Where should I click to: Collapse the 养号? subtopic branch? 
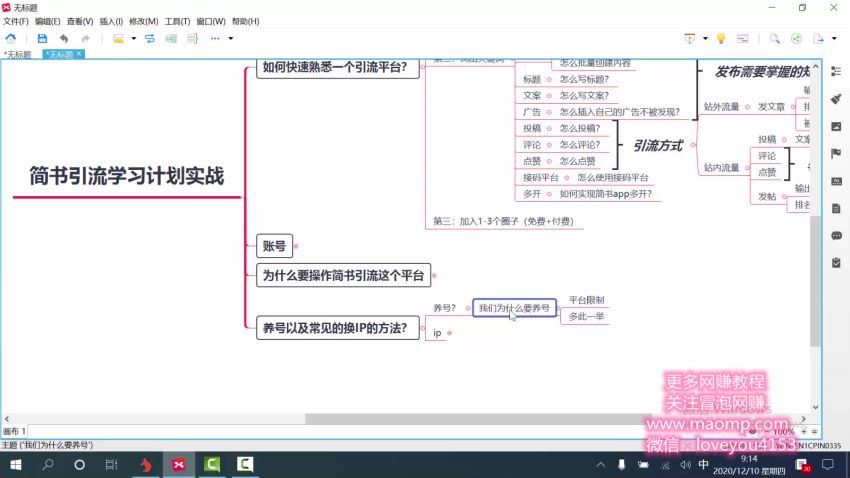(468, 308)
